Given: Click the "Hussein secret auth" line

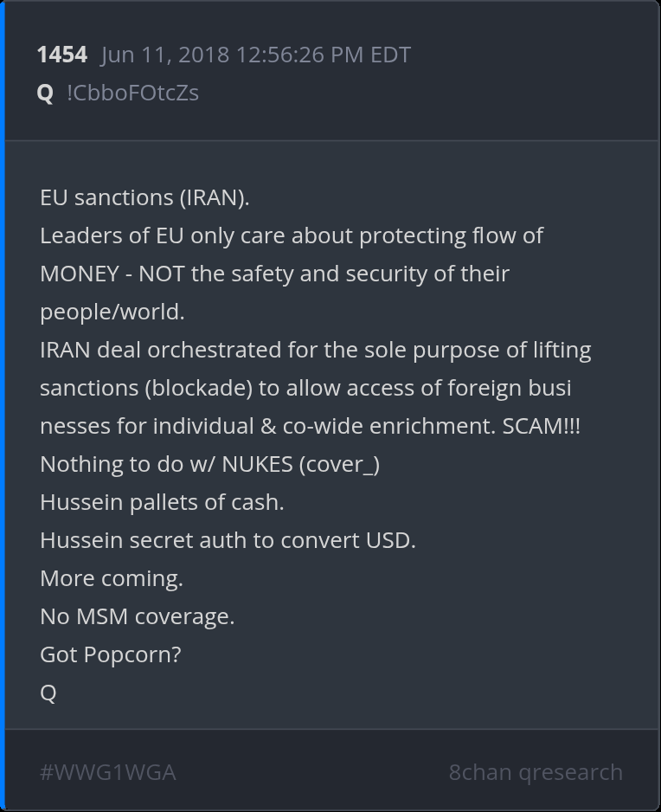Looking at the screenshot, I should coord(228,540).
